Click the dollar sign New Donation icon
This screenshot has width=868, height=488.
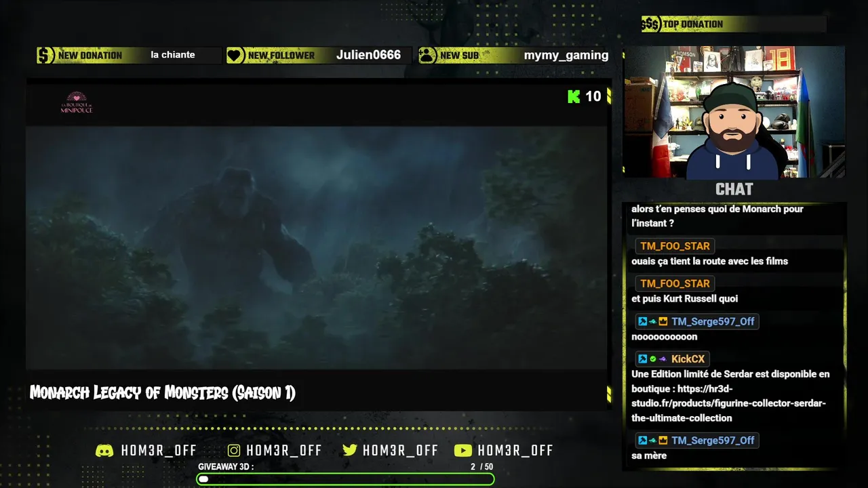pyautogui.click(x=45, y=55)
